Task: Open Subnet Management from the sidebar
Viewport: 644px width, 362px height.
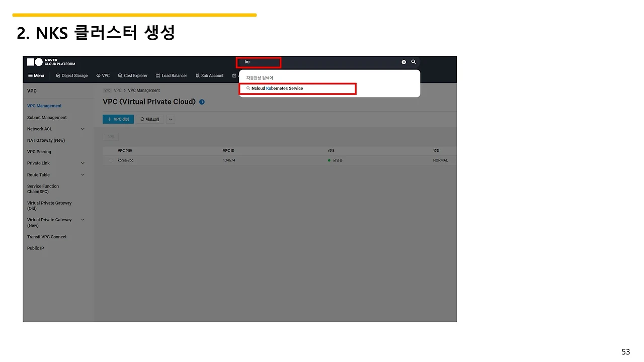Action: (x=46, y=117)
